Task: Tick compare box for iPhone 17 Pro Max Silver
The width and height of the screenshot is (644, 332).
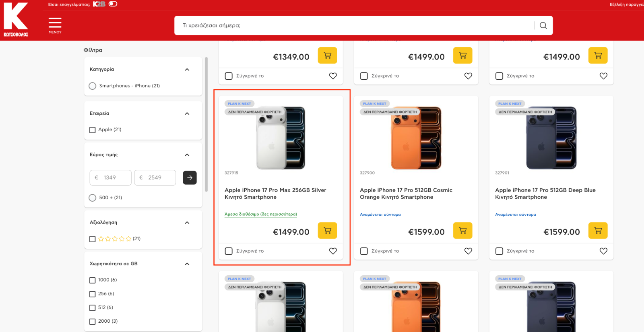Action: pos(229,251)
